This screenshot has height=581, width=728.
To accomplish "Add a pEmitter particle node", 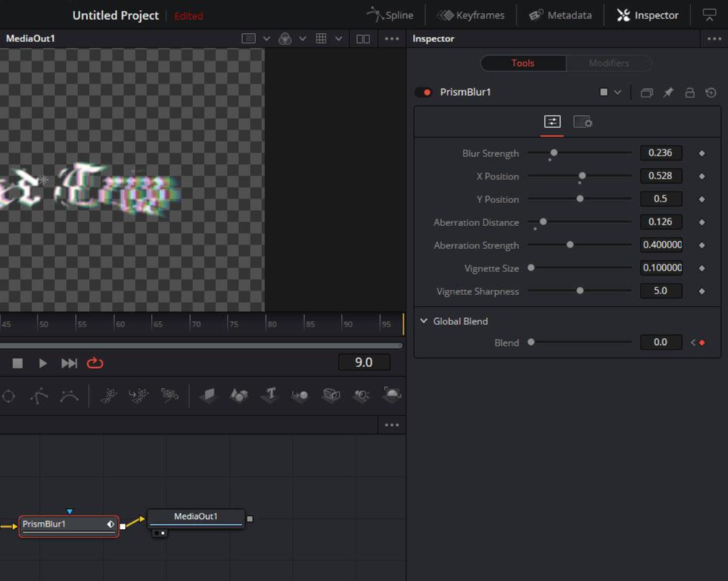I will click(x=109, y=396).
